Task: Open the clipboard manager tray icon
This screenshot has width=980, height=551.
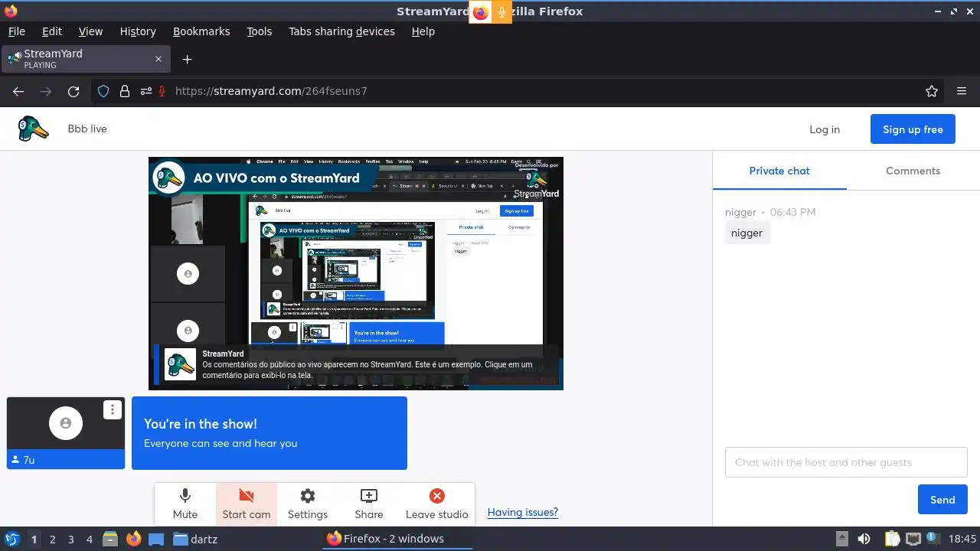Action: coord(892,539)
